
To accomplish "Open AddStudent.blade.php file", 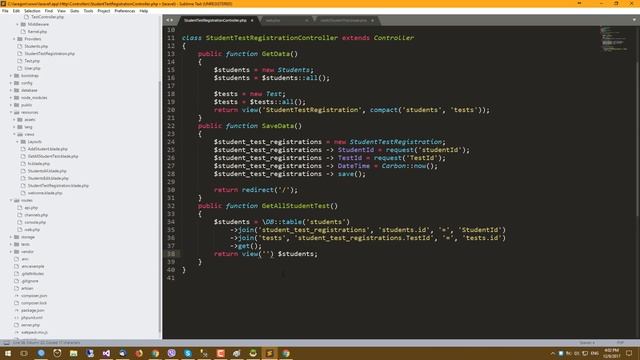I will pos(48,149).
